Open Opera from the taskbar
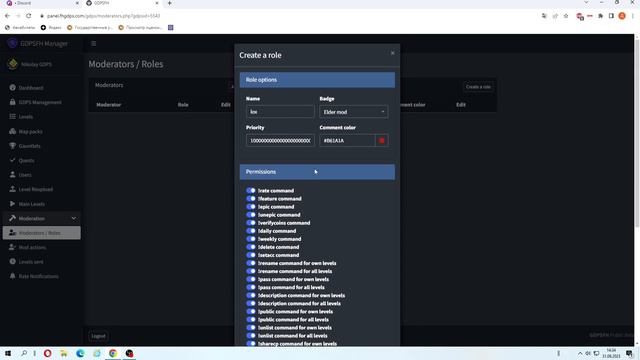Viewport: 640px width, 360px height. [x=47, y=353]
